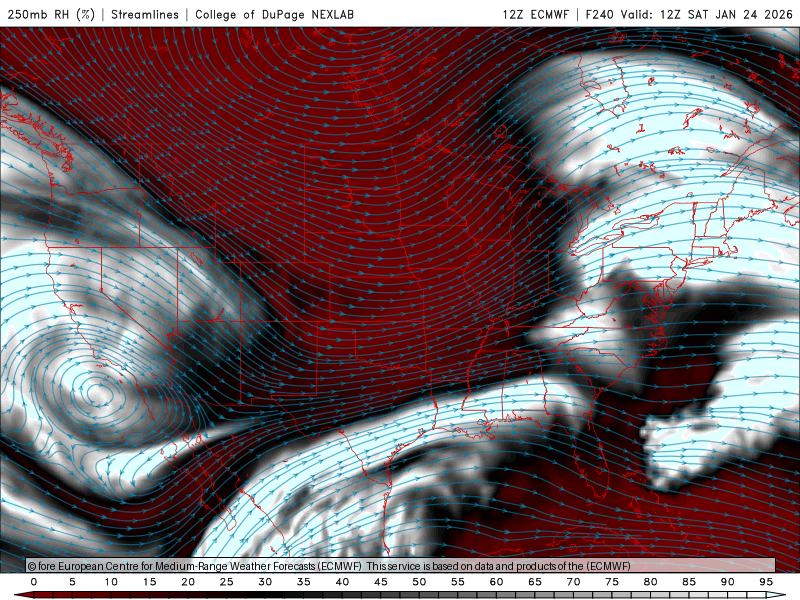Click the "60" value on the RH scale
This screenshot has height=600, width=800.
[x=496, y=582]
